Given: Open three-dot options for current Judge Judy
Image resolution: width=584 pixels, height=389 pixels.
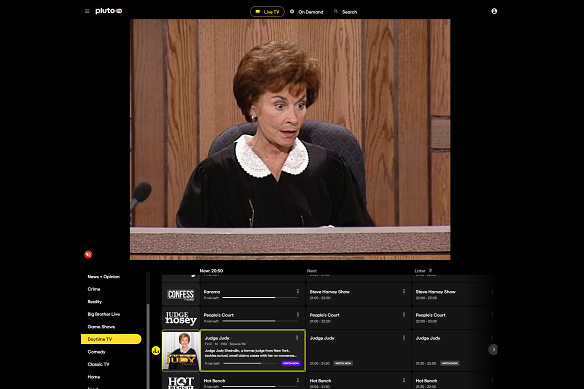Looking at the screenshot, I should (x=297, y=338).
